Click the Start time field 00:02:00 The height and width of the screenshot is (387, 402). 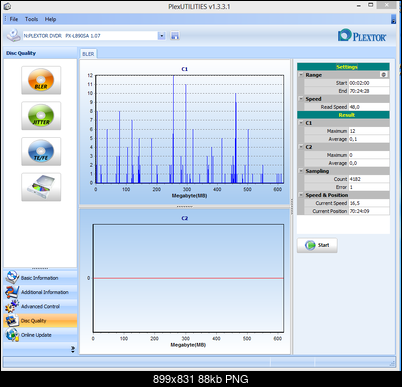[369, 83]
